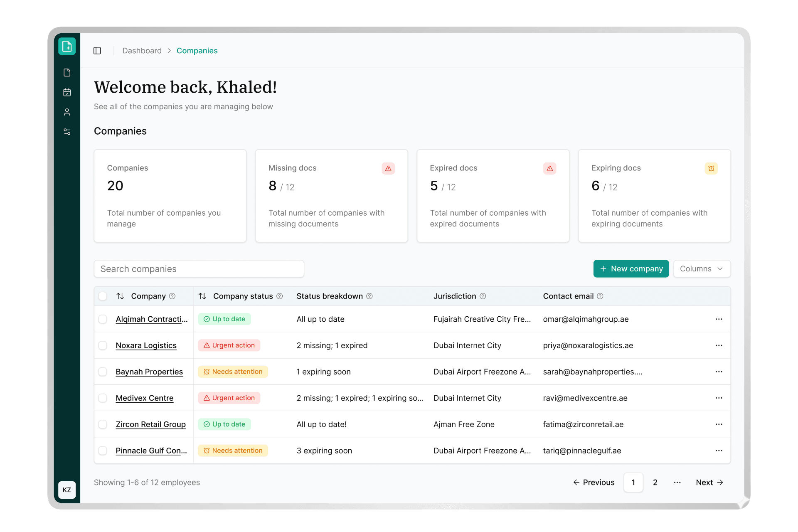Click the KZ user avatar

[67, 490]
